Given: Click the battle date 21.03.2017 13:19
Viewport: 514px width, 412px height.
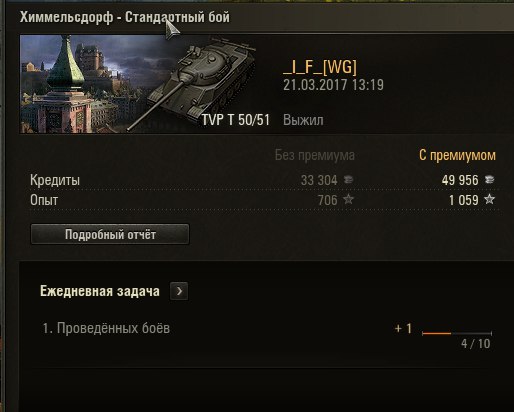Looking at the screenshot, I should coord(333,85).
